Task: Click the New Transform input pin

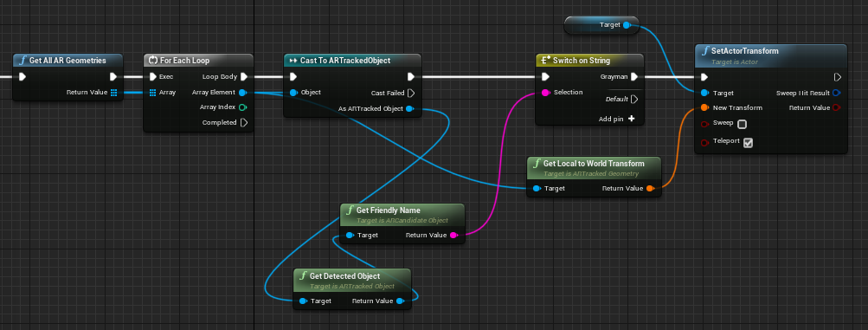Action: pos(704,107)
